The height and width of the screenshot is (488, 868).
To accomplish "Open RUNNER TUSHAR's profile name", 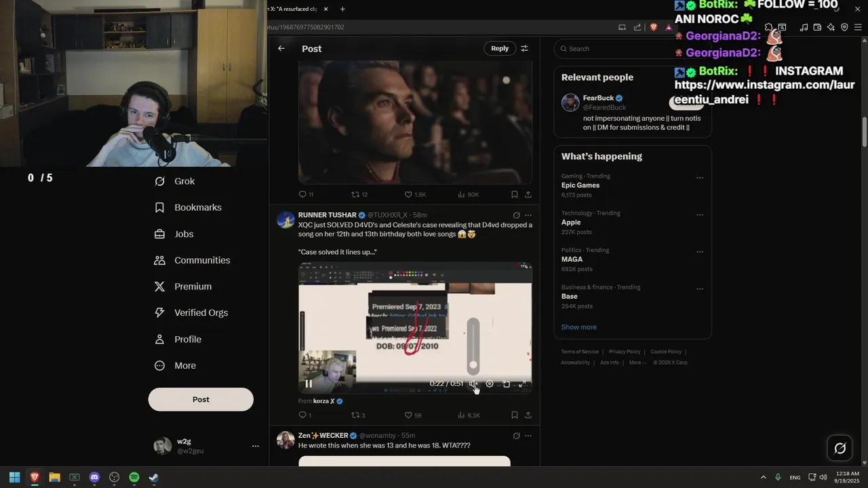I will tap(327, 215).
